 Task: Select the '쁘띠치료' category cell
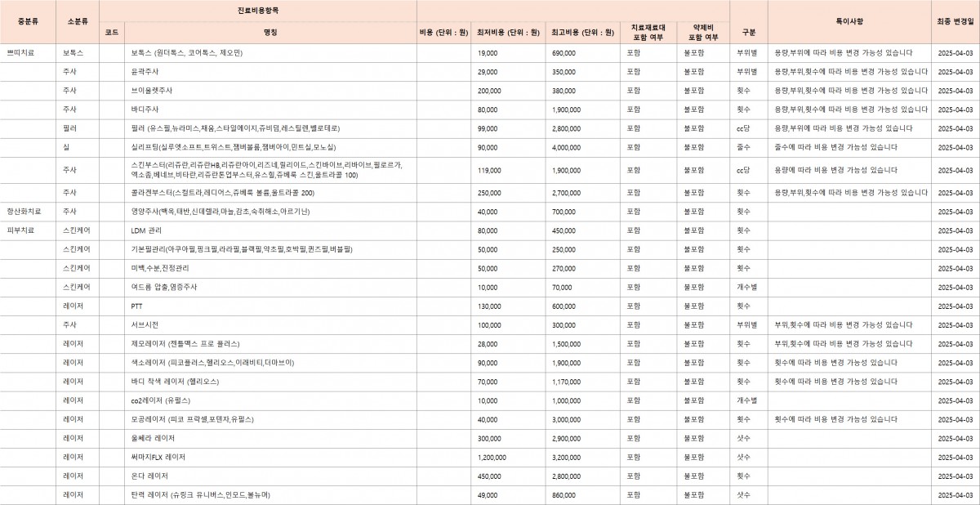coord(29,52)
